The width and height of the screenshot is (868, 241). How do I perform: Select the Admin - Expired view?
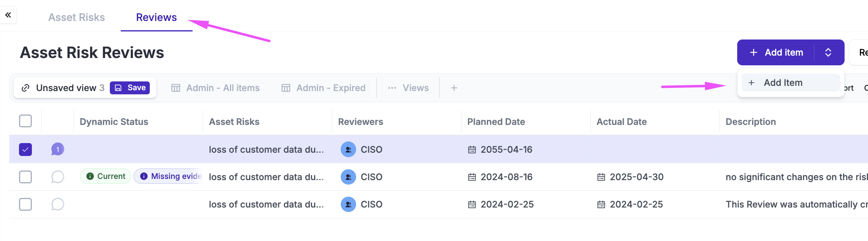coord(323,88)
